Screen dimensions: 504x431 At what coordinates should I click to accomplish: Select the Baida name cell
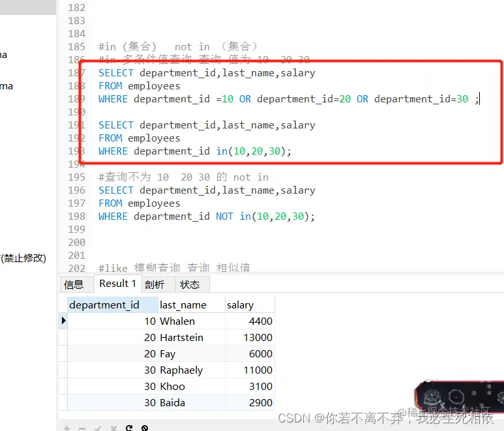(192, 403)
